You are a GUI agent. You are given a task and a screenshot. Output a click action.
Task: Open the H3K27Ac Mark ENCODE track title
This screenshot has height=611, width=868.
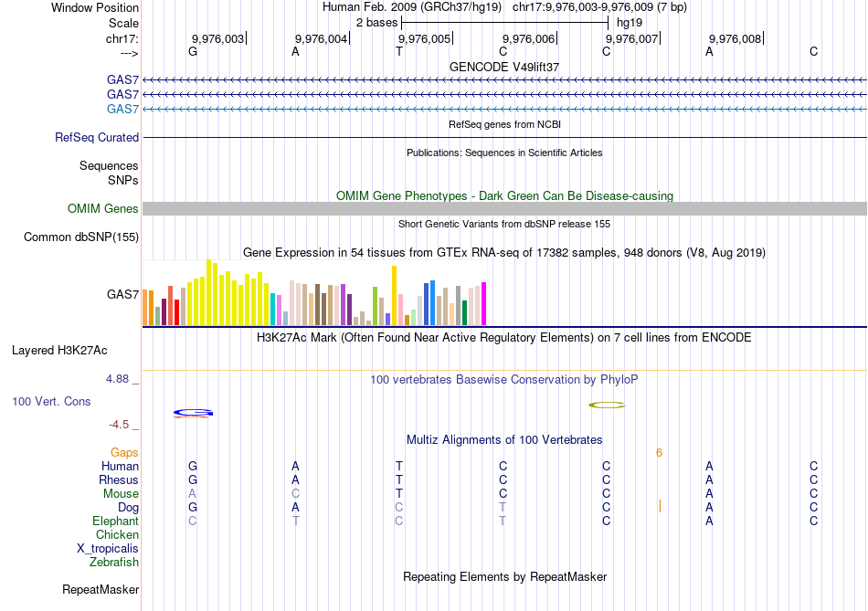click(x=504, y=338)
